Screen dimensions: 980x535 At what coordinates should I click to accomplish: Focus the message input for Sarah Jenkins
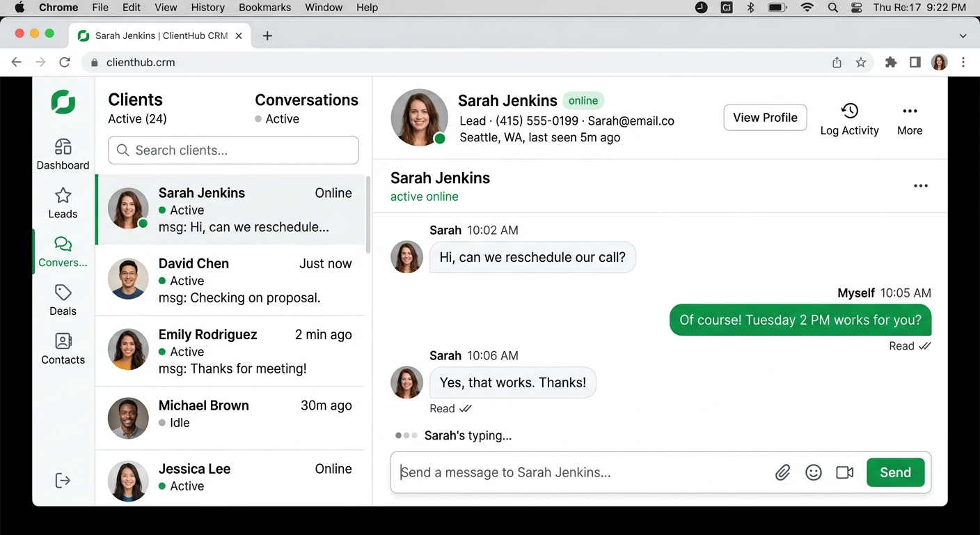coord(583,472)
